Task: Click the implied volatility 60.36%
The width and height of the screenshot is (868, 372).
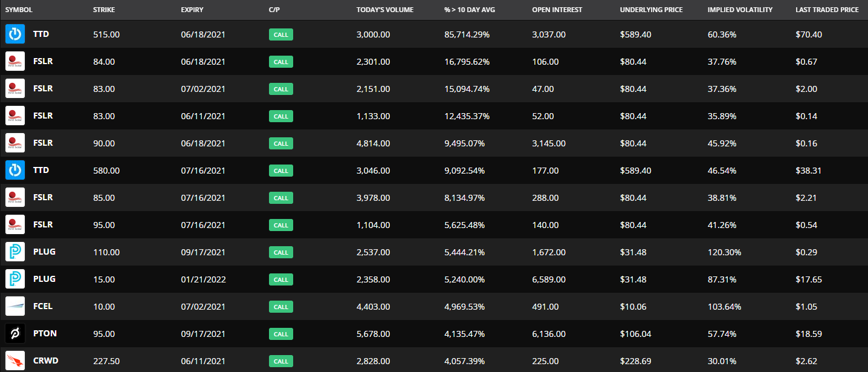Action: 722,34
